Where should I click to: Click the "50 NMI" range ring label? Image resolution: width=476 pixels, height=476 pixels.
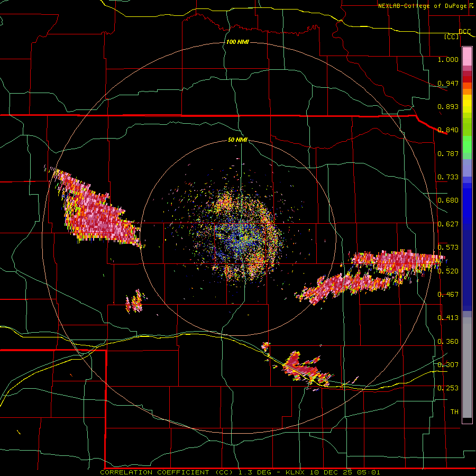pyautogui.click(x=237, y=140)
